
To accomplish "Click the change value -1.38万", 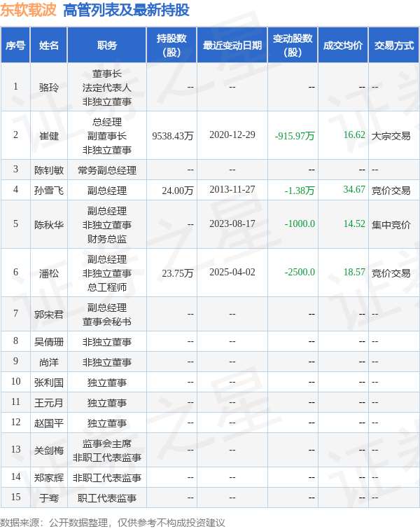I will [x=300, y=191].
